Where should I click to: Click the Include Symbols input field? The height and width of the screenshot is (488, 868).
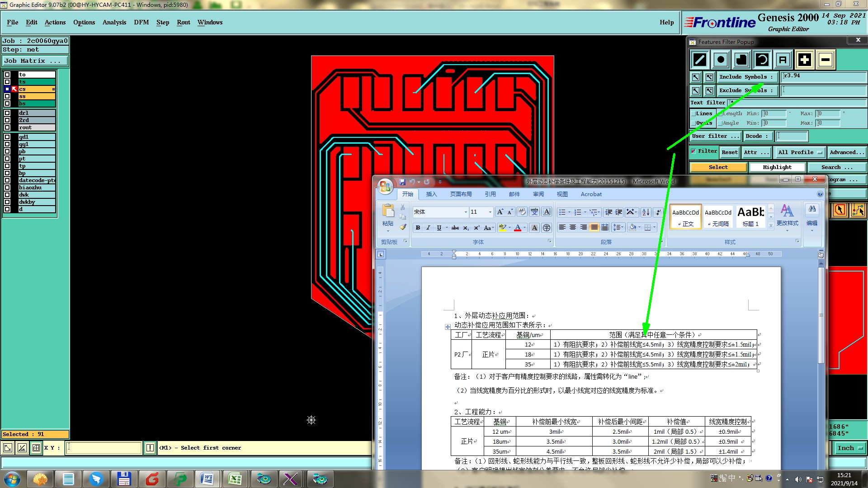823,76
